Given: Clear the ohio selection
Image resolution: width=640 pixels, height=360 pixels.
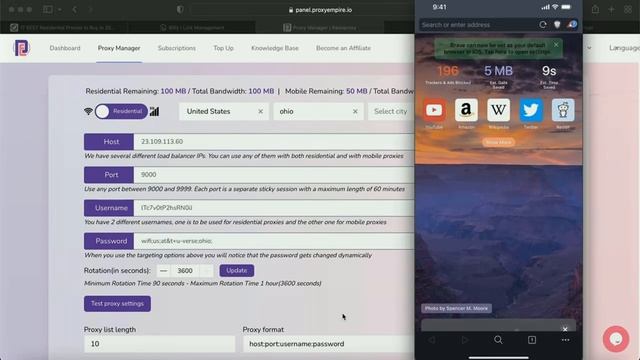Looking at the screenshot, I should (355, 111).
